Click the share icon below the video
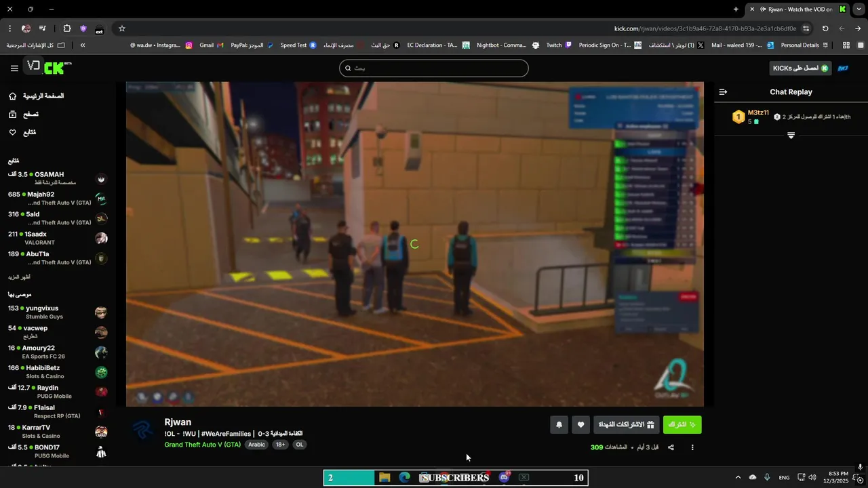This screenshot has width=868, height=488. [671, 447]
